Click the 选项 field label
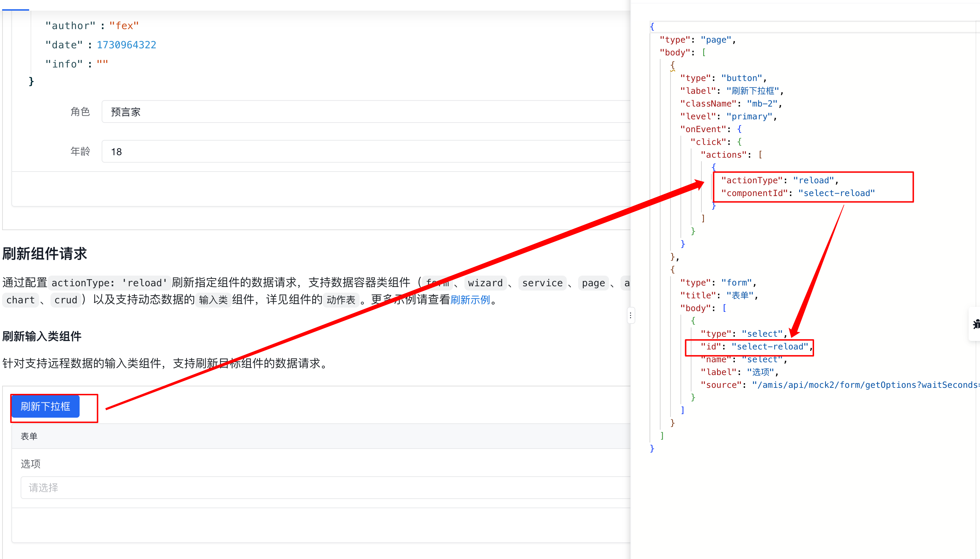The image size is (980, 559). coord(30,464)
